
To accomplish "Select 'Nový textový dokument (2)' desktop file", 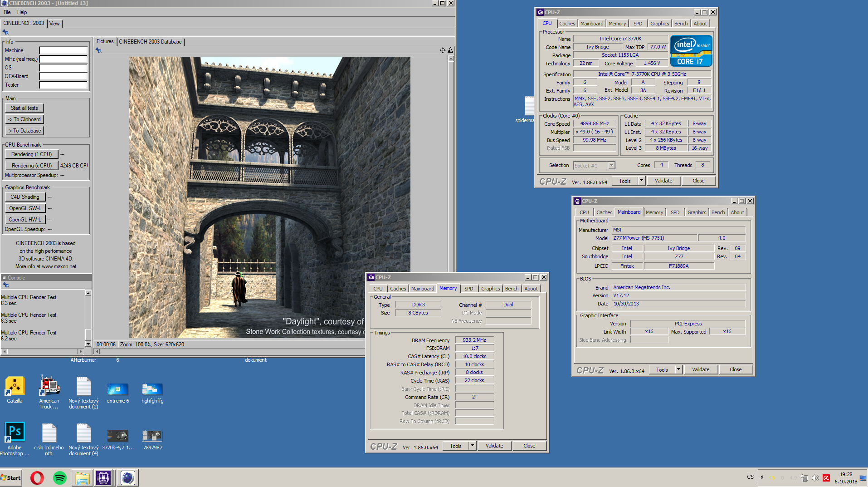I will tap(83, 393).
